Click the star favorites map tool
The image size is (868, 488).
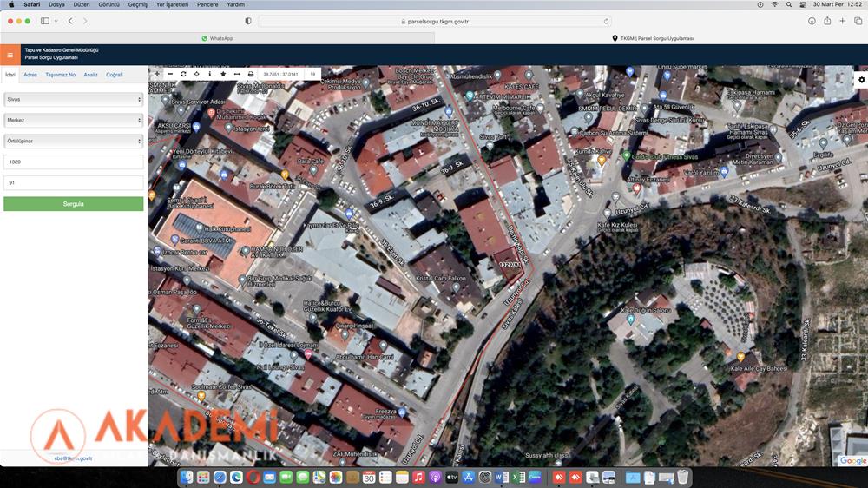pyautogui.click(x=223, y=75)
